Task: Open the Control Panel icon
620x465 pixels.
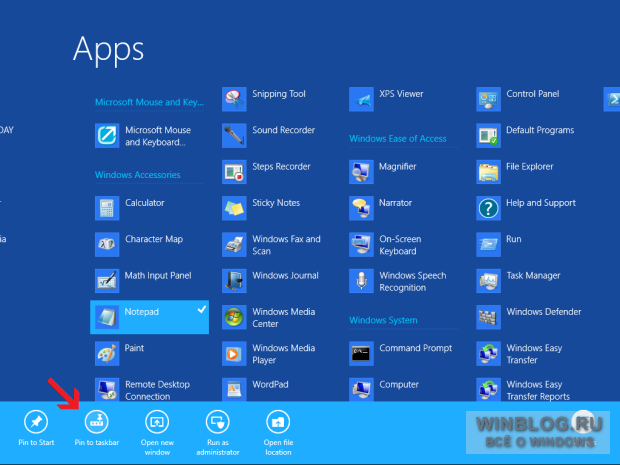Action: coord(489,99)
